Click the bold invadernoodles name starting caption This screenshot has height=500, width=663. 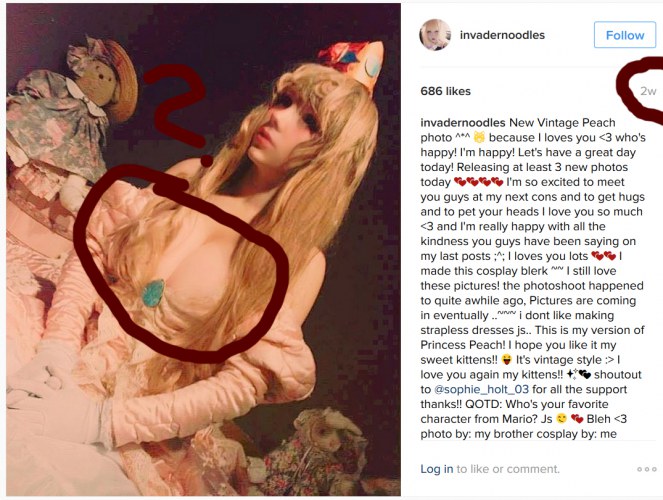[463, 123]
